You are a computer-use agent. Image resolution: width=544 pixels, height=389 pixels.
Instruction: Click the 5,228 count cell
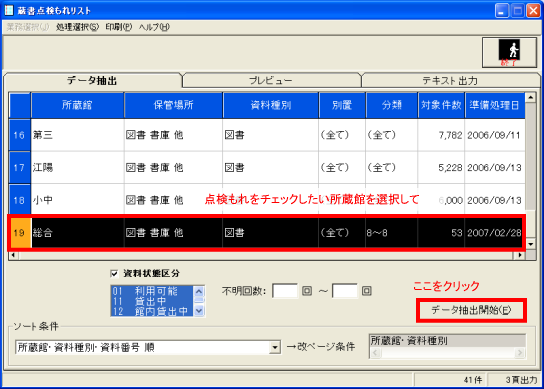click(441, 168)
